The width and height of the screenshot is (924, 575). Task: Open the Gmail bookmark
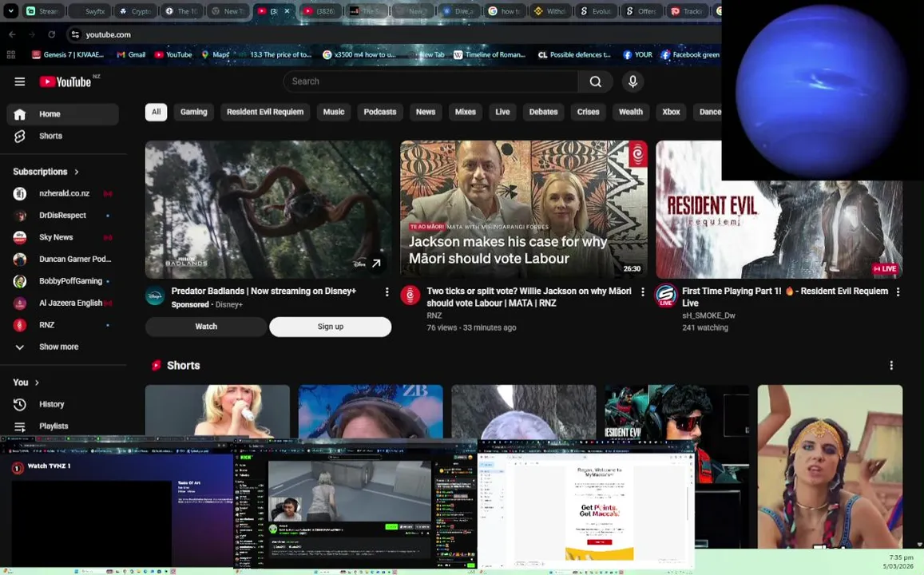pos(131,55)
